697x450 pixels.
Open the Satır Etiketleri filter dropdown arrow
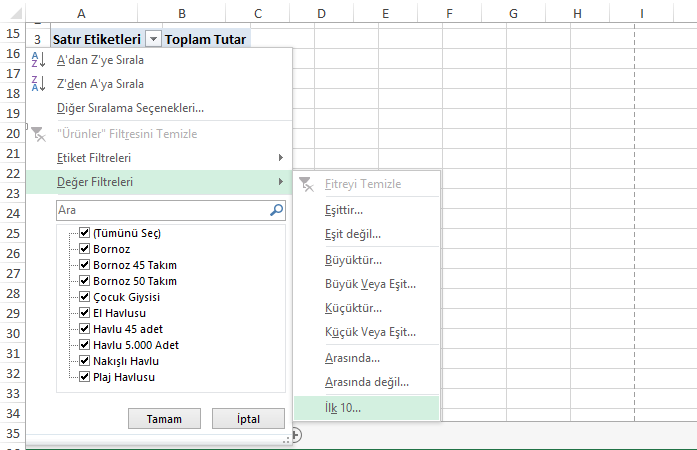[x=152, y=40]
